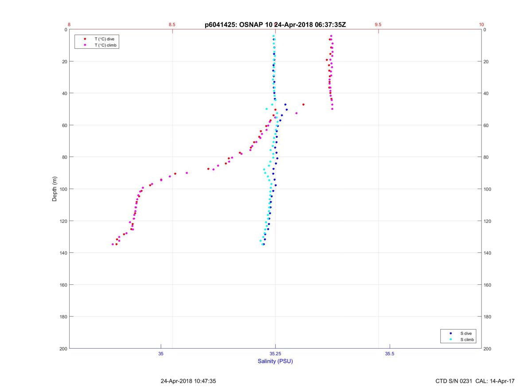The height and width of the screenshot is (392, 532).
Task: Click the red temperature tick label 8
Action: 69,25
